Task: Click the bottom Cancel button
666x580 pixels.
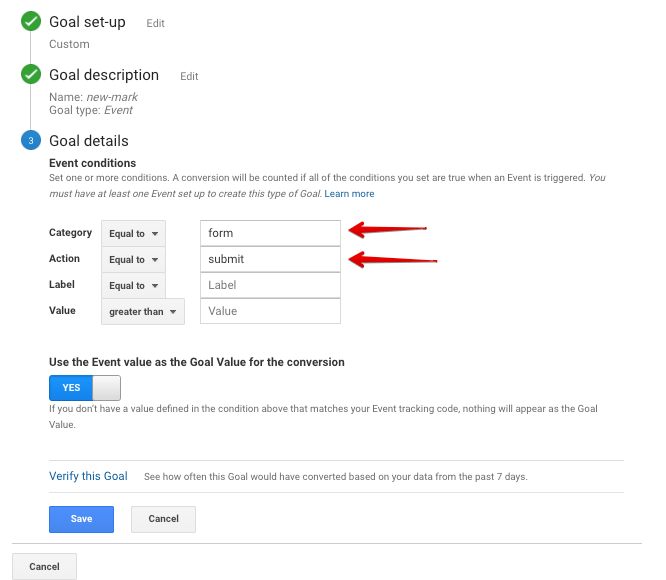Action: pos(45,566)
